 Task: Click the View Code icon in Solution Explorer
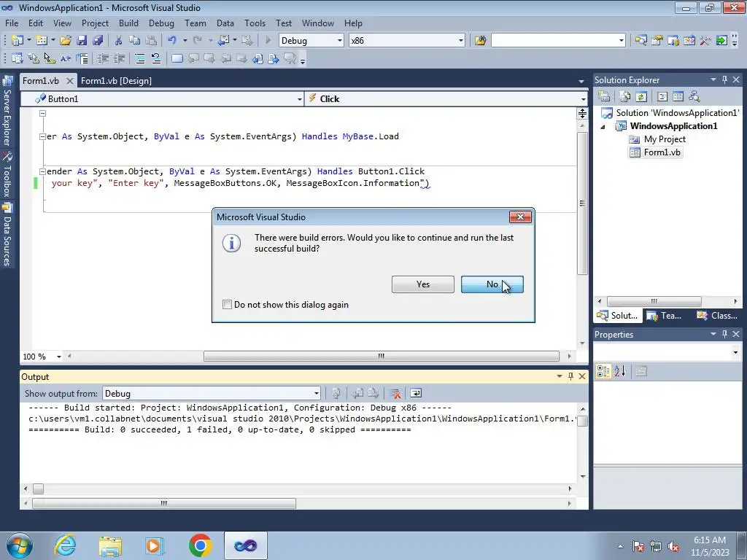coord(662,96)
